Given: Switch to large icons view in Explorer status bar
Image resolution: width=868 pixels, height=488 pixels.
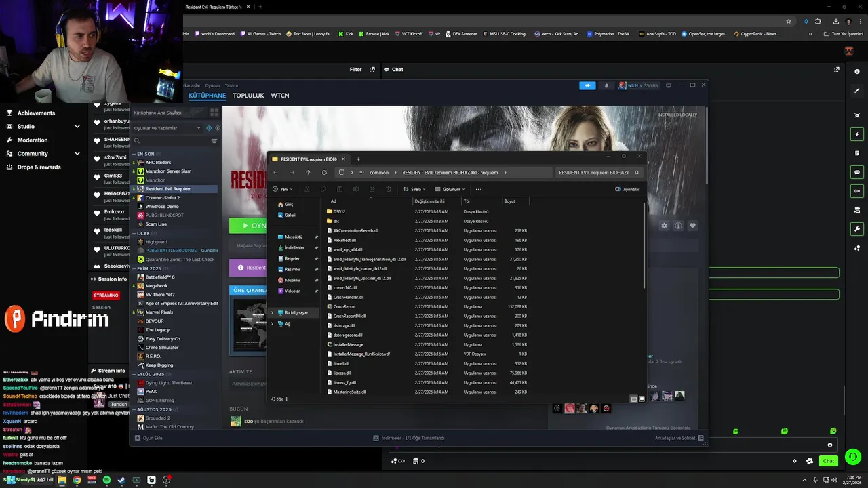Looking at the screenshot, I should click(642, 399).
